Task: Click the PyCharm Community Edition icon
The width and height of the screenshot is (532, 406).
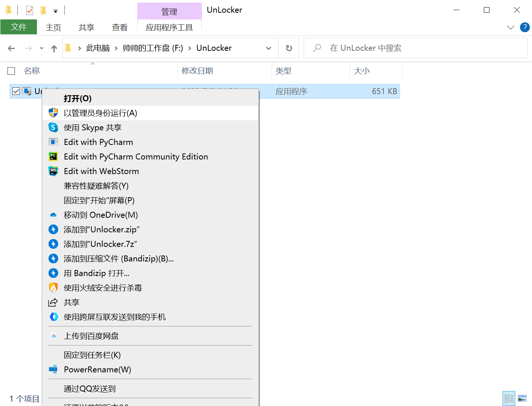Action: tap(53, 156)
